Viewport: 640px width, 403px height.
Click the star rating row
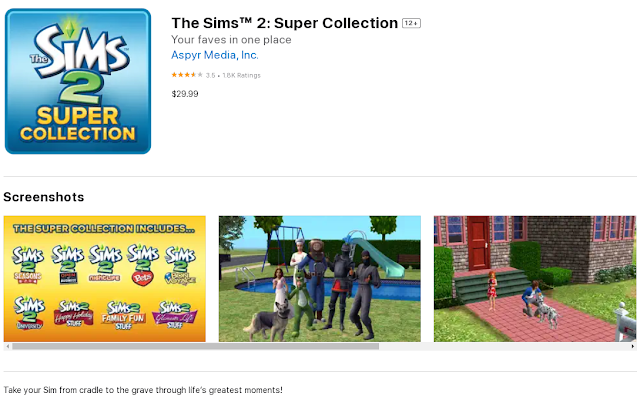point(216,75)
